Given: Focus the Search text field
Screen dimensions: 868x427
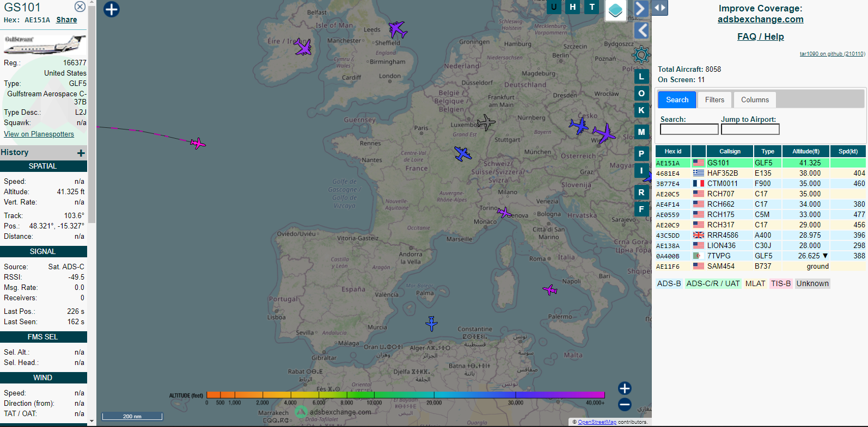Looking at the screenshot, I should [x=689, y=129].
